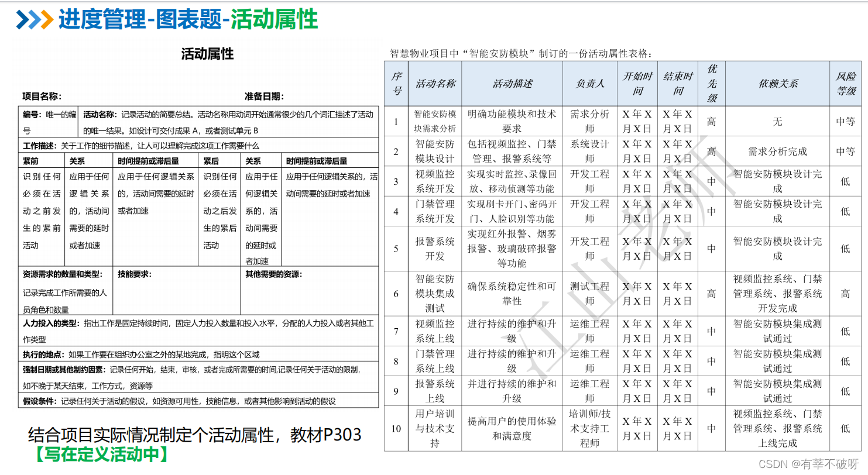This screenshot has height=475, width=868.
Task: Click the 项目名称 label
Action: tap(42, 97)
